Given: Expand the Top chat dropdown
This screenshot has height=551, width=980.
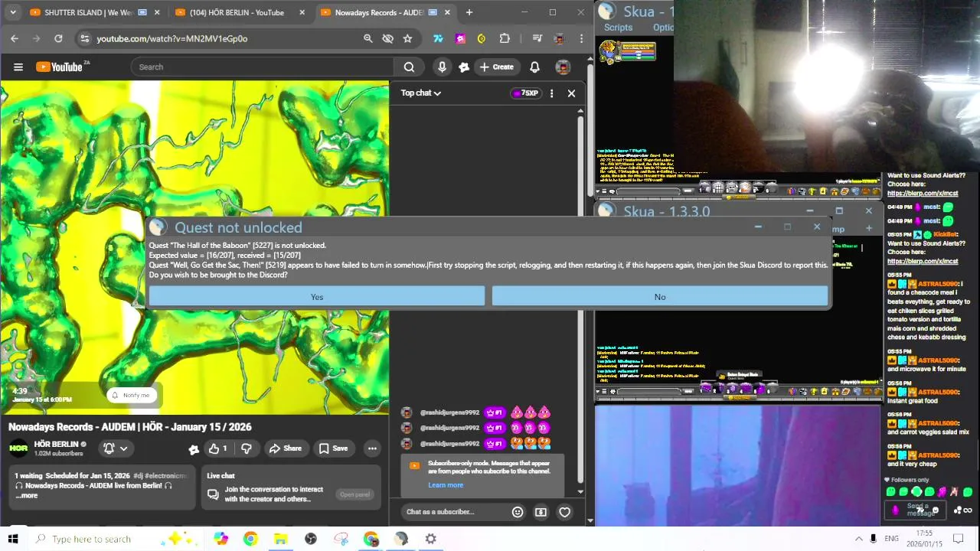Looking at the screenshot, I should [421, 93].
